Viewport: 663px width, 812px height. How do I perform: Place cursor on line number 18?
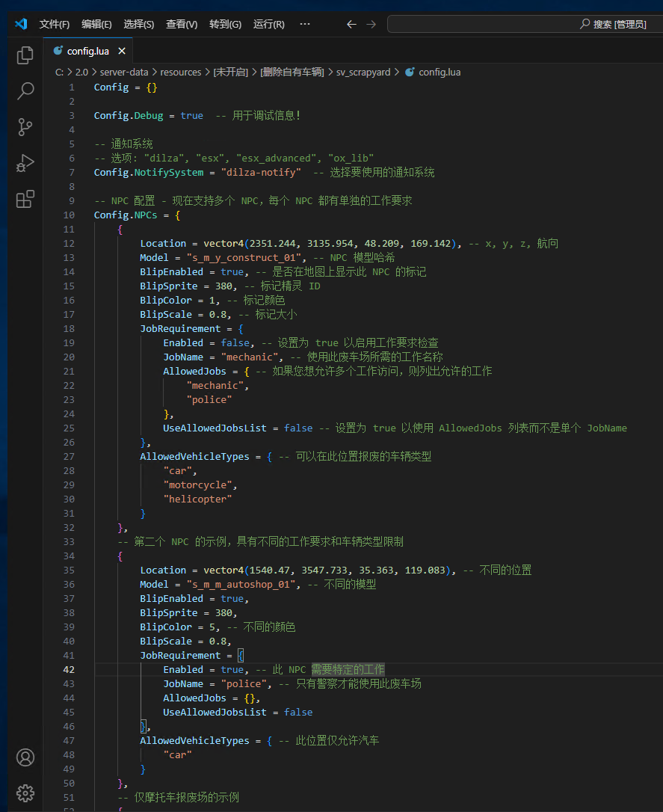coord(70,329)
